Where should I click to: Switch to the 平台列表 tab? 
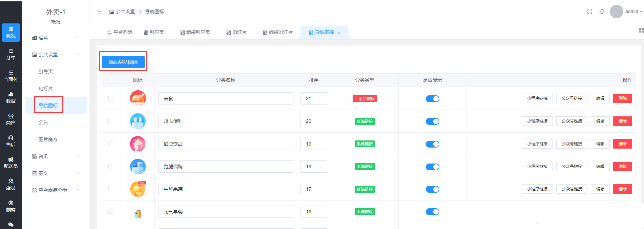[x=120, y=32]
